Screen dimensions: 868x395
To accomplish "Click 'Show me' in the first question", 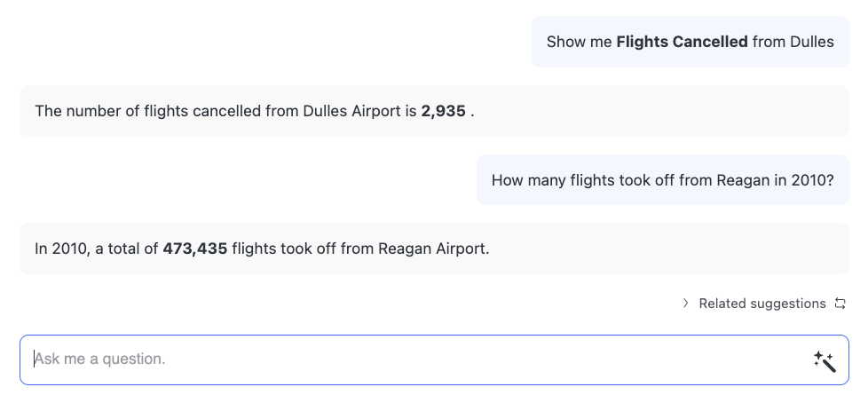I will coord(579,42).
